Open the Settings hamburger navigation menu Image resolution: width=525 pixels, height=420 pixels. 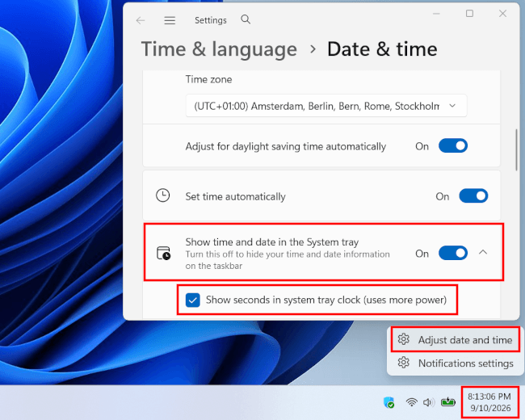click(x=170, y=20)
